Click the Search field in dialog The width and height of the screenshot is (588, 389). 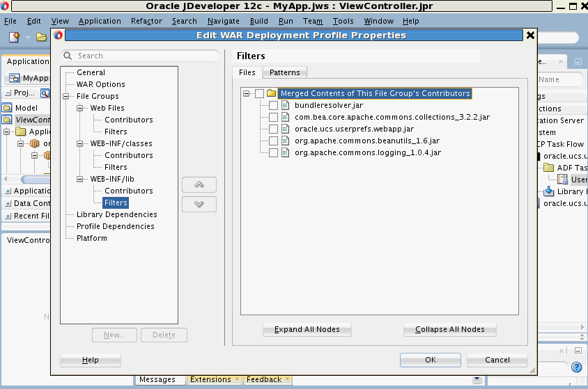(140, 56)
